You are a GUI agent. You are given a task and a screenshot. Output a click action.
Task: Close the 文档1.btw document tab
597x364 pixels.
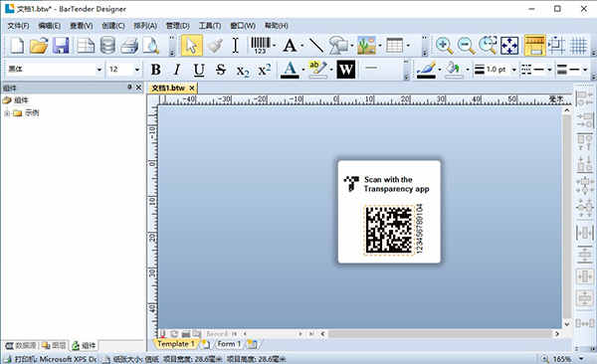click(192, 89)
